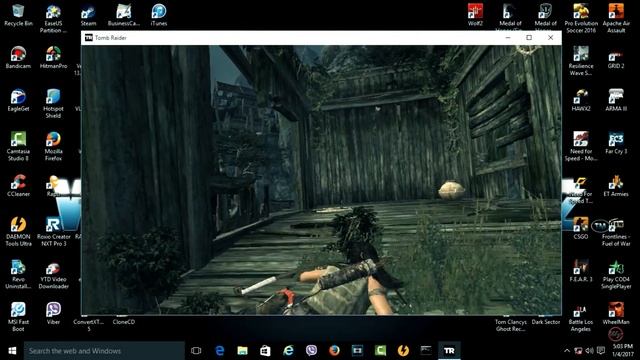Click the TR icon in Tomb Raider title bar
This screenshot has height=360, width=640.
click(89, 38)
